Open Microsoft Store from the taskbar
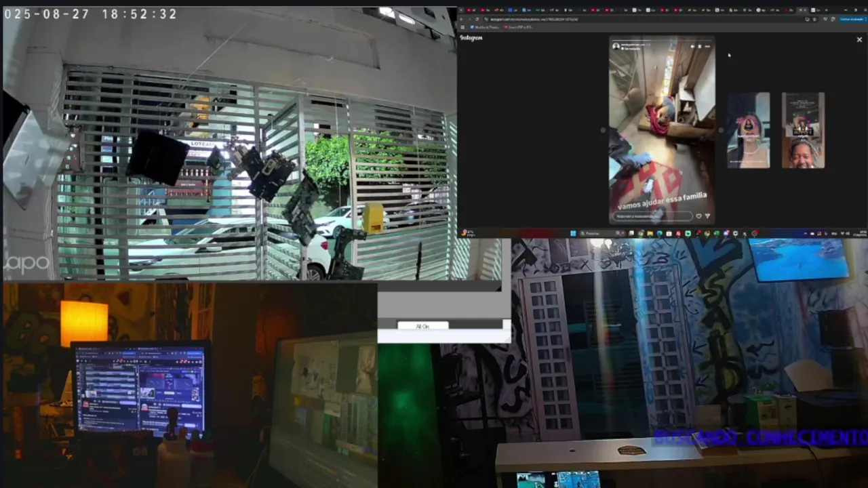The width and height of the screenshot is (868, 488). pyautogui.click(x=669, y=233)
